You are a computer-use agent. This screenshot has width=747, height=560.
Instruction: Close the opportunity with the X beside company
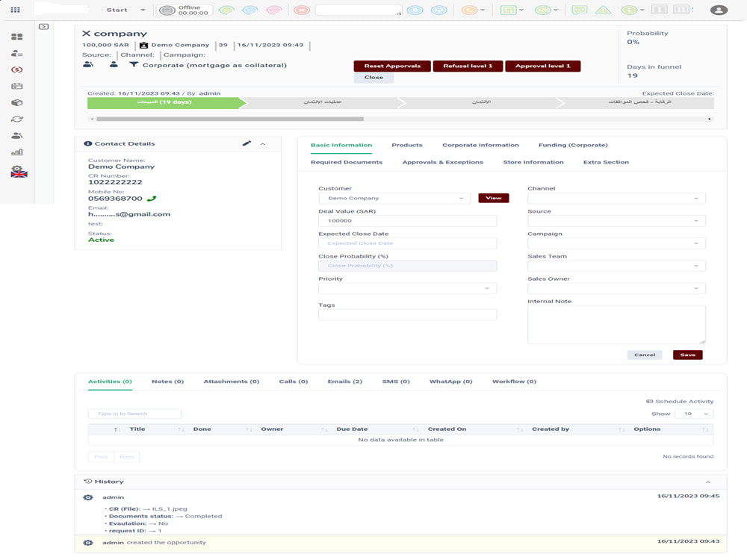pos(86,34)
